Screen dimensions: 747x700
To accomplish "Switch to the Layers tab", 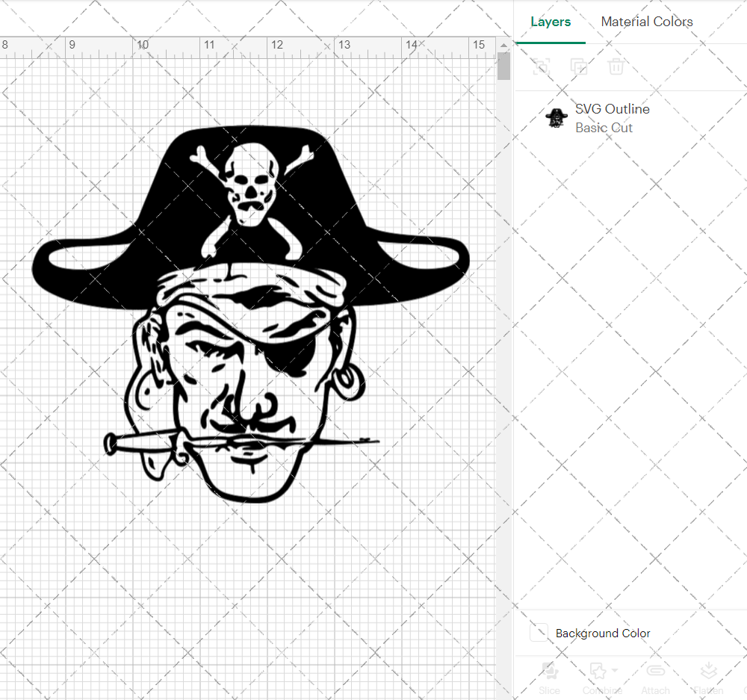I will click(x=551, y=22).
